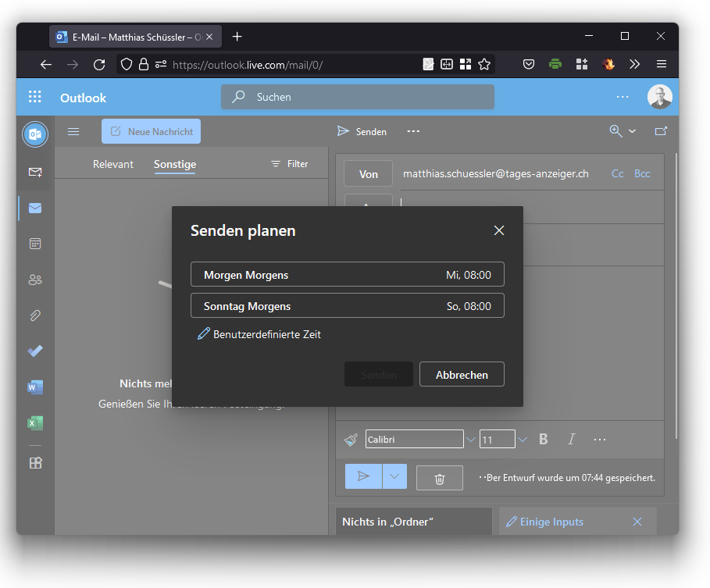Switch to the Relevant inbox tab
The height and width of the screenshot is (588, 710).
coord(113,164)
